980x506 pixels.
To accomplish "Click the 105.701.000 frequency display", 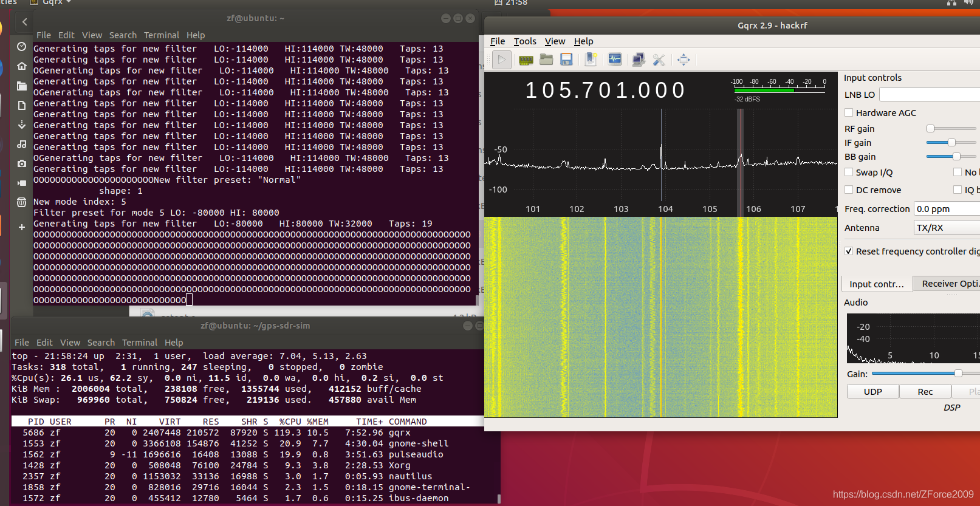I will (605, 91).
